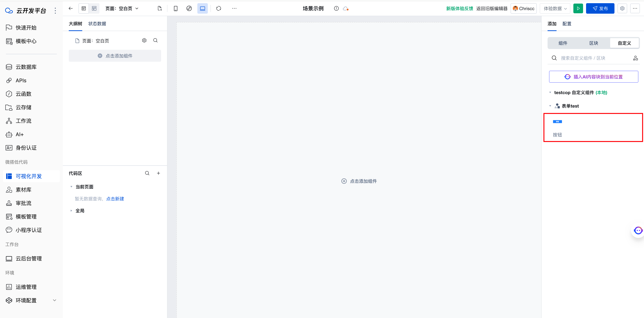
Task: Click the green run preview button
Action: click(578, 8)
